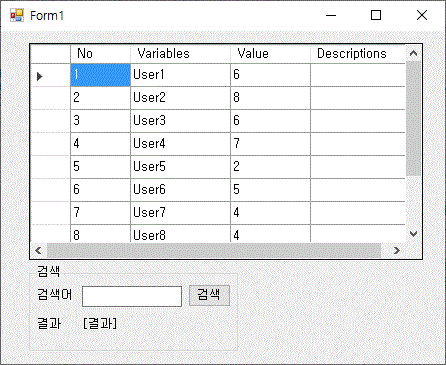Viewport: 446px width, 365px height.
Task: Select the No cell showing 3
Action: pos(100,121)
